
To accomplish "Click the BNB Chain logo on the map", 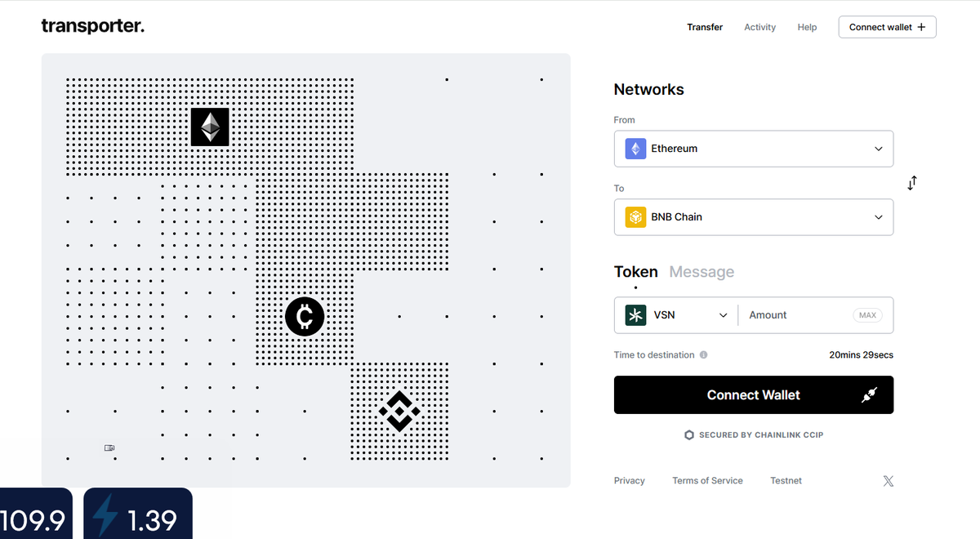I will tap(399, 412).
